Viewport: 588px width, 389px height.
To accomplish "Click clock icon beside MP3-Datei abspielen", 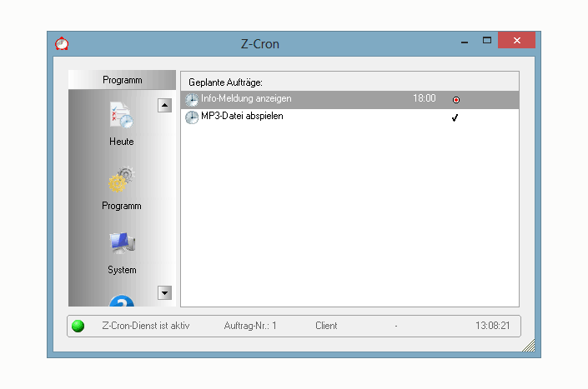I will (x=192, y=117).
